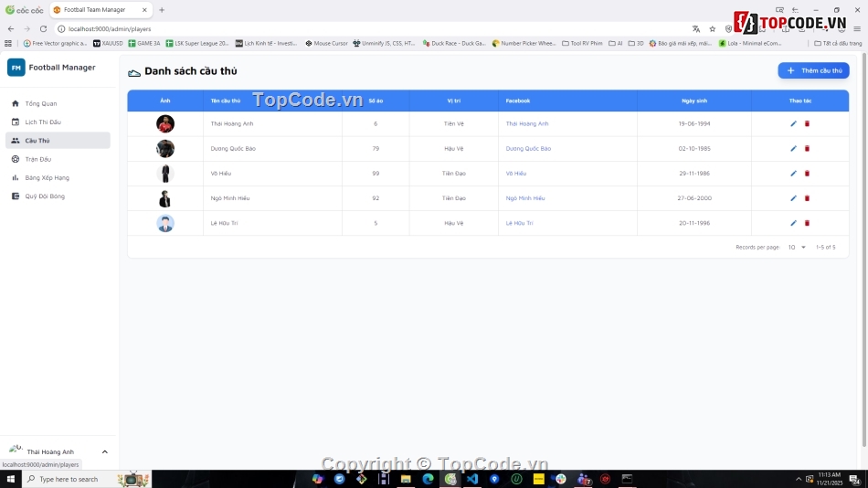Screen dimensions: 868x488
Task: Open Quỹ Đội Bóng team fund page
Action: tap(58, 196)
